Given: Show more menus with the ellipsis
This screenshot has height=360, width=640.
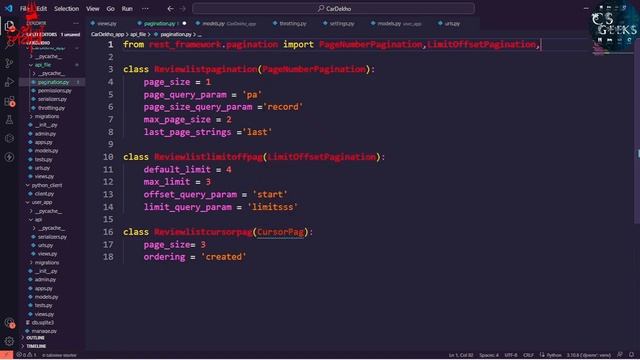Looking at the screenshot, I should tap(145, 9).
